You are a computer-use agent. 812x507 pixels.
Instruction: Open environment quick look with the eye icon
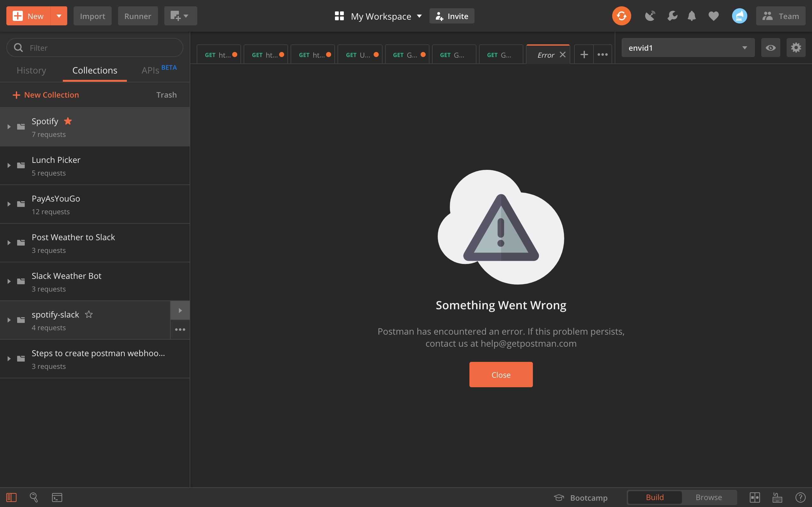pyautogui.click(x=771, y=47)
